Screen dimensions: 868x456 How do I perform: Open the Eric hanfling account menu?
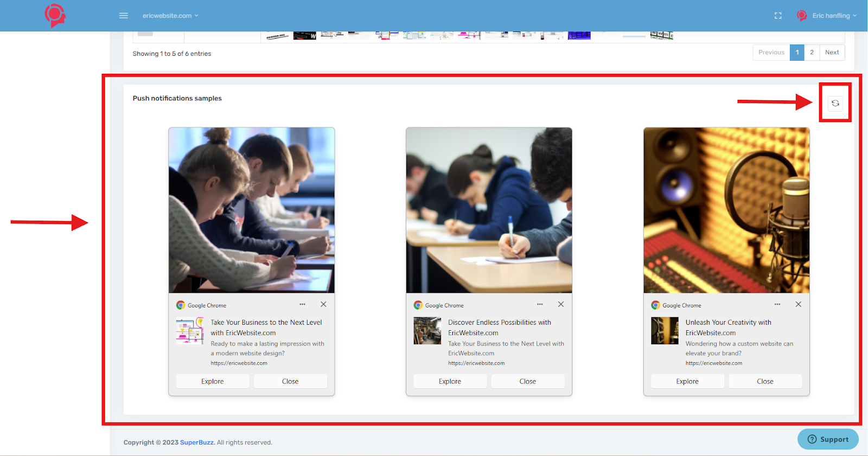(x=834, y=16)
